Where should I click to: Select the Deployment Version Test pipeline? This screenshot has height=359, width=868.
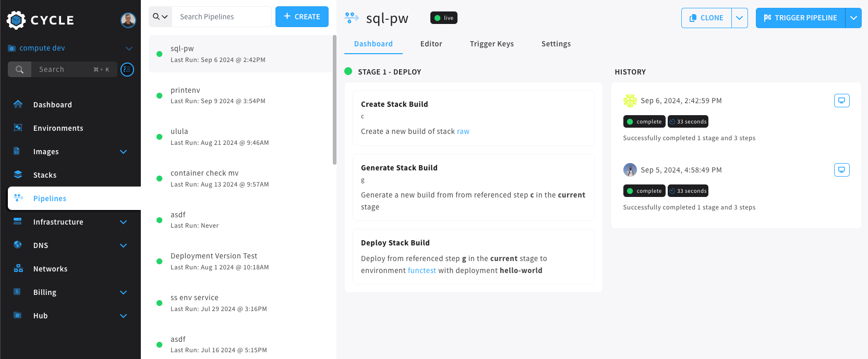tap(240, 262)
